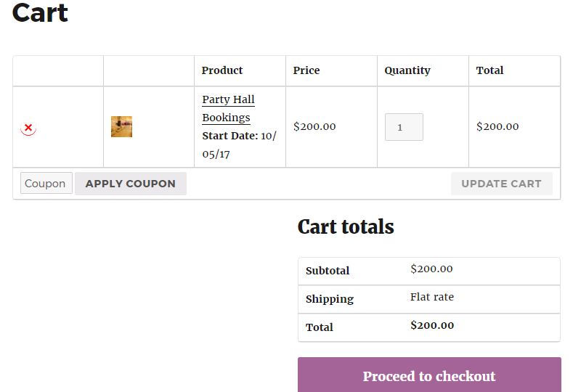Screen dimensions: 573x392
Task: Choose the Flat rate shipping text
Action: point(432,297)
